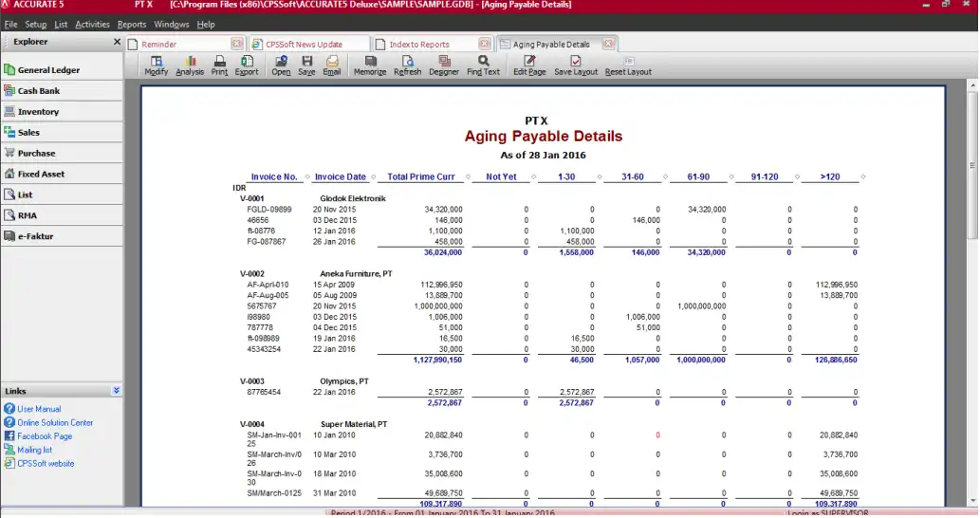
Task: Save the report using Save icon
Action: point(306,65)
